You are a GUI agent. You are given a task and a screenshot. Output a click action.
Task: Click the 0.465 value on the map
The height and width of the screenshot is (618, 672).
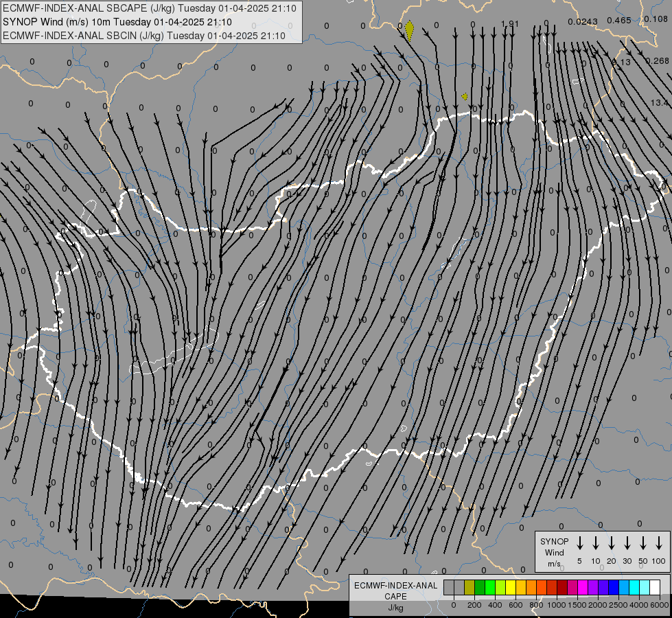619,20
